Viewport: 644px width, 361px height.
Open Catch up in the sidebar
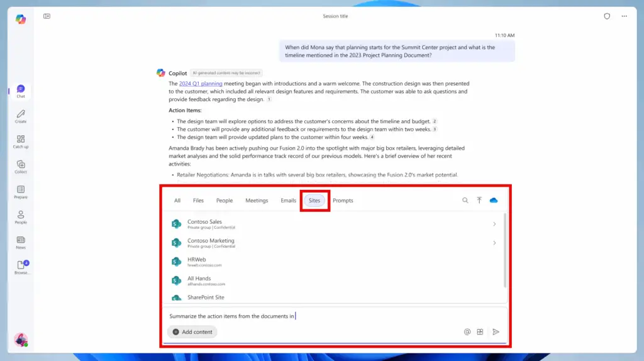(x=21, y=141)
